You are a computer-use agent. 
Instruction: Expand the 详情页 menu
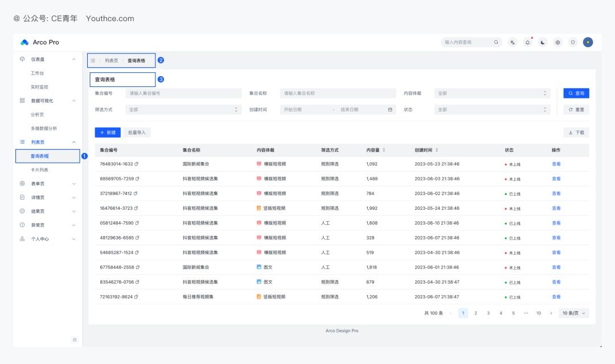coord(47,197)
